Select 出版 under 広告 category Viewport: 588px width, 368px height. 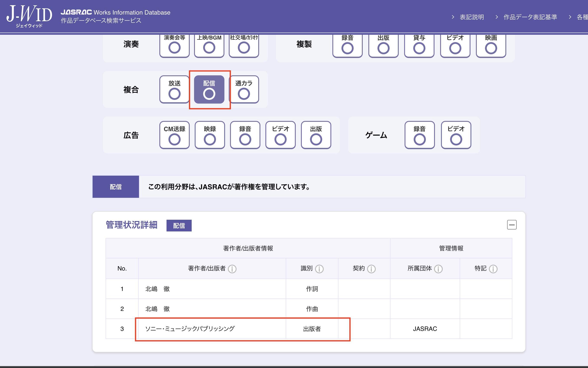coord(316,135)
